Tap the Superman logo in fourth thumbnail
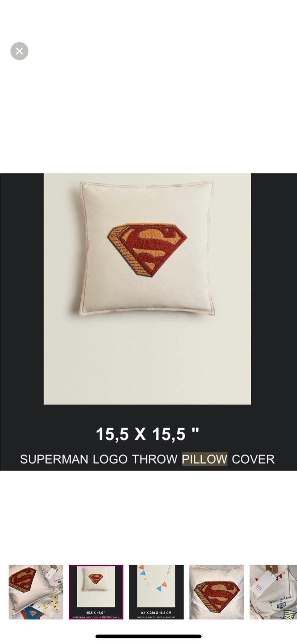The image size is (297, 644). (216, 594)
